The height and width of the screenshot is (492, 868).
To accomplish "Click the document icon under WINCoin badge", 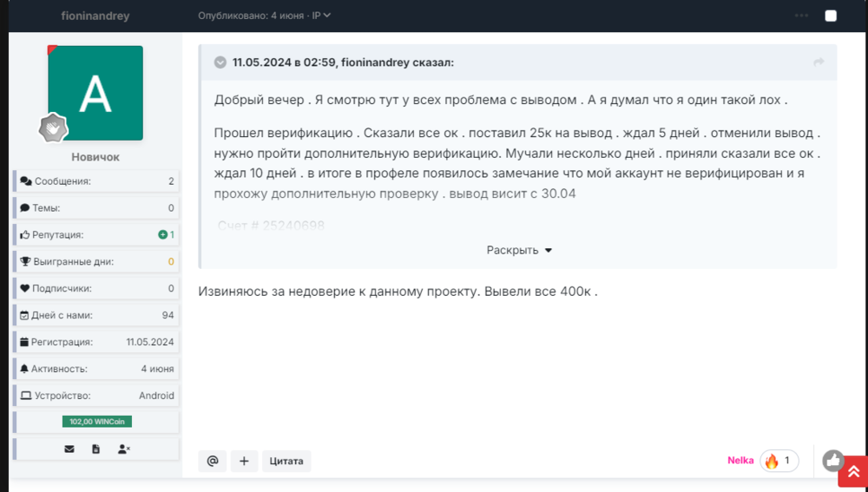I will coord(95,449).
